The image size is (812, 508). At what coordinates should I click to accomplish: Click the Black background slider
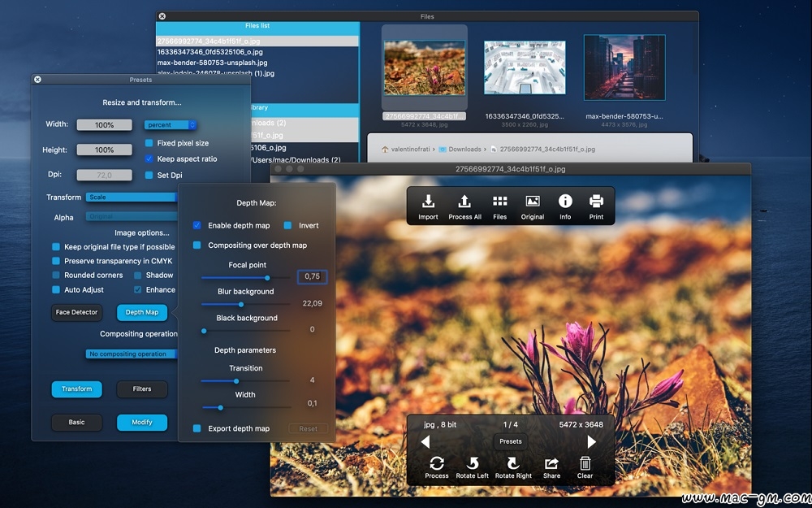(245, 331)
